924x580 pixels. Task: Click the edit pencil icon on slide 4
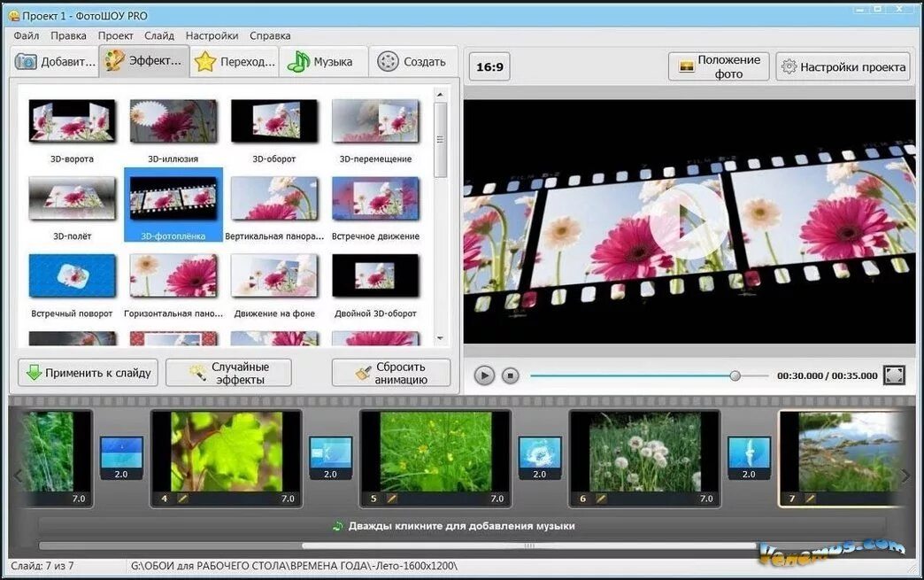pos(182,499)
